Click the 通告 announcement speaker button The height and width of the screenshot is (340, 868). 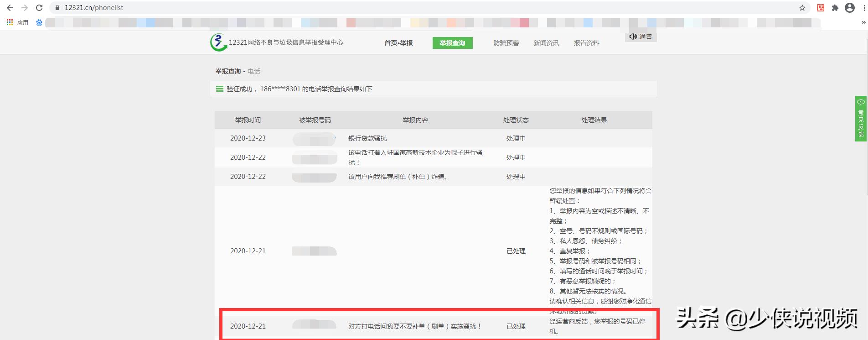[641, 37]
